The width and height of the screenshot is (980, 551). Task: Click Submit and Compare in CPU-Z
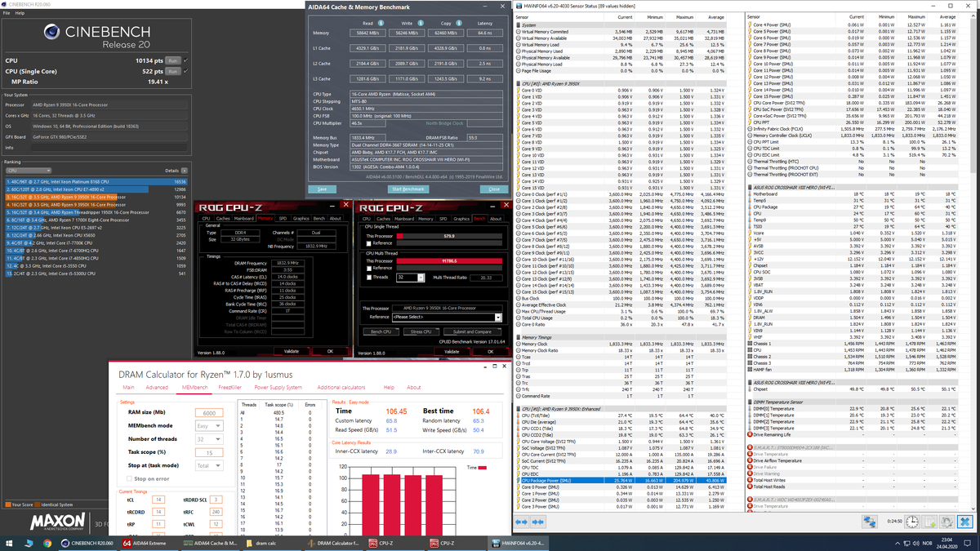pyautogui.click(x=472, y=331)
